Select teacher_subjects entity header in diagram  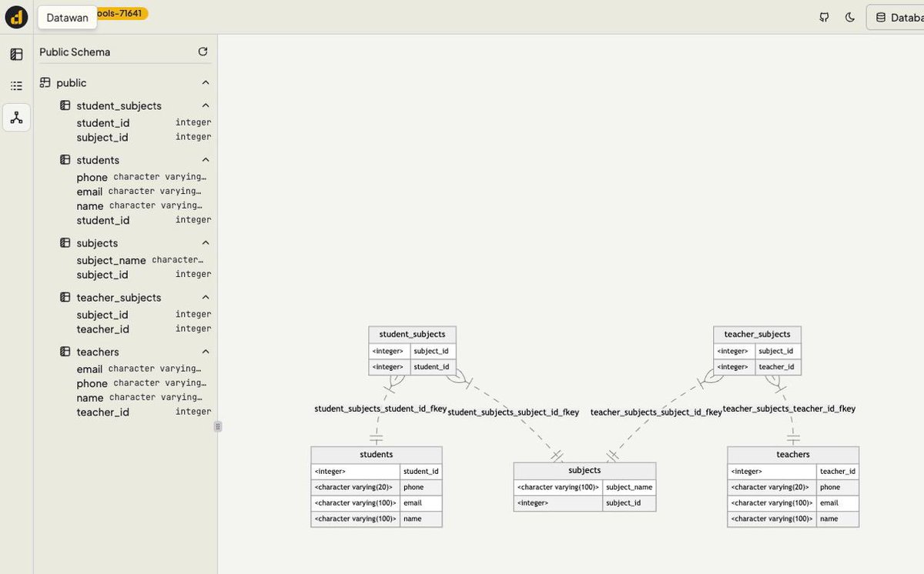pyautogui.click(x=757, y=334)
